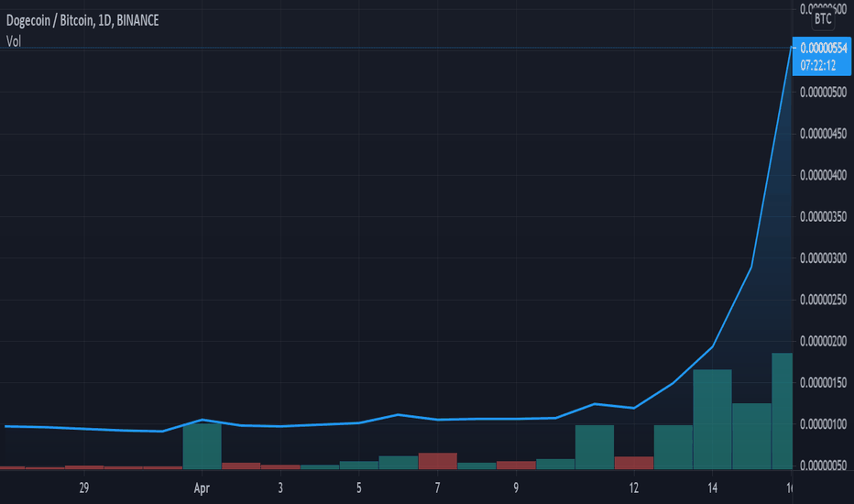This screenshot has height=504, width=854.
Task: Click the 0.00000250 price axis label
Action: tap(824, 300)
